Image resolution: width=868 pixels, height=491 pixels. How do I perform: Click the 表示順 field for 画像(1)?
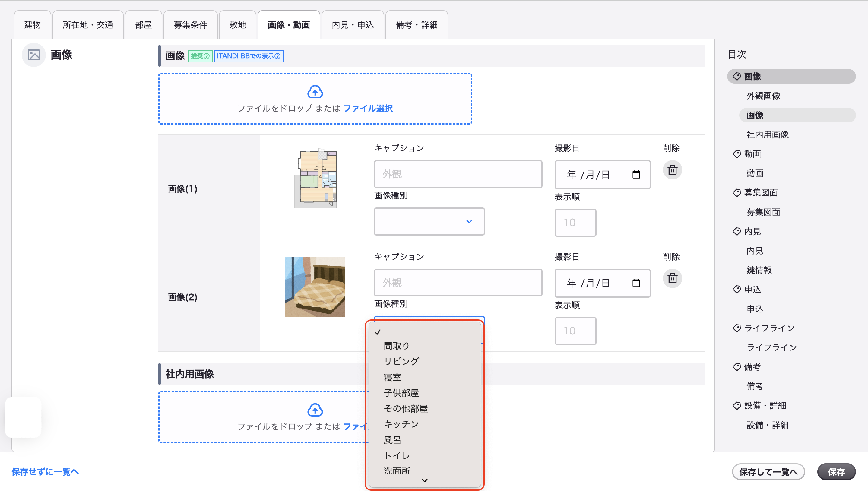tap(575, 223)
